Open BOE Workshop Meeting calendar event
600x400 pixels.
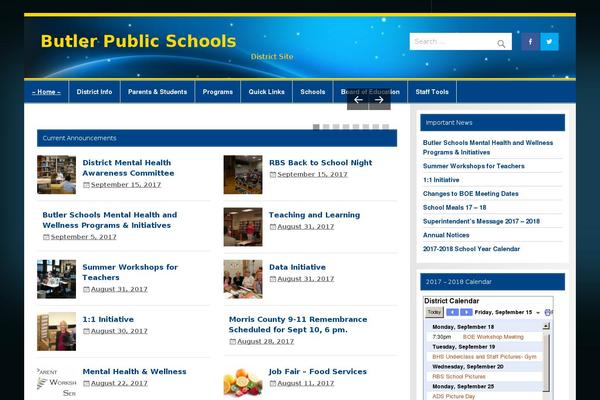coord(493,337)
